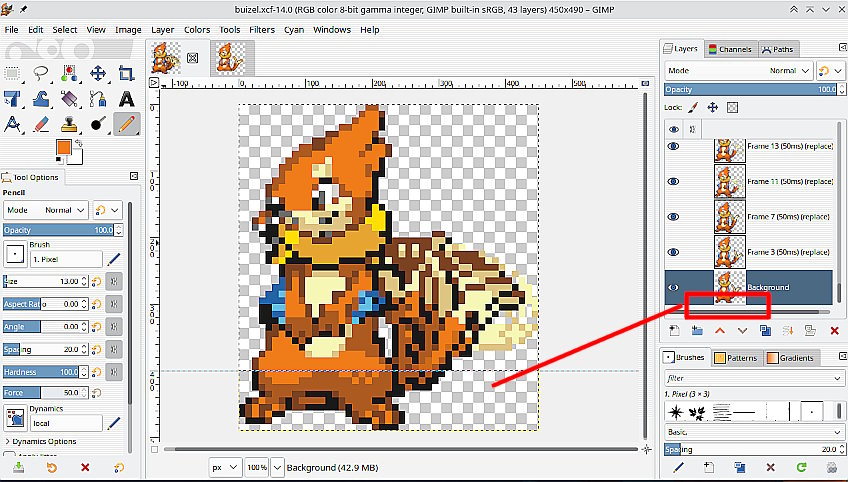Add a mask to the layer
Screen dimensions: 848x482
click(x=811, y=331)
